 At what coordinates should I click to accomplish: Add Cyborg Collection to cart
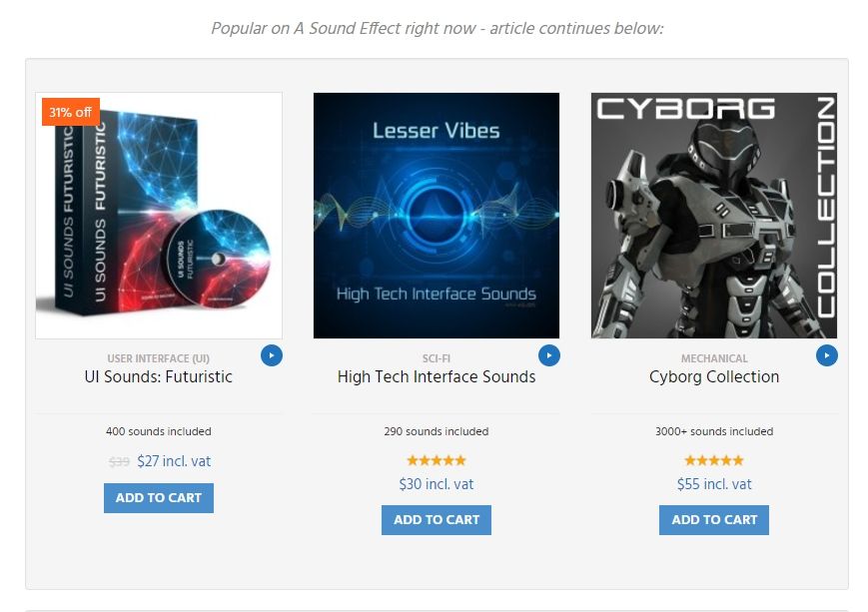714,520
